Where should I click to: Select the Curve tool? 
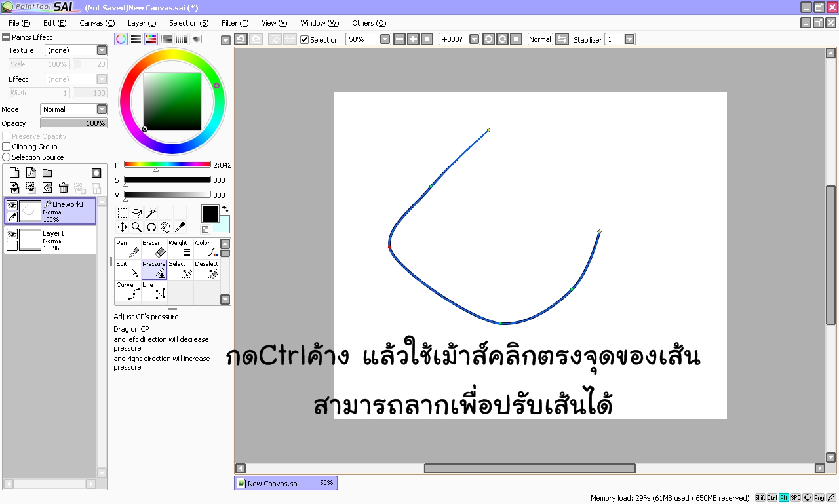coord(128,290)
